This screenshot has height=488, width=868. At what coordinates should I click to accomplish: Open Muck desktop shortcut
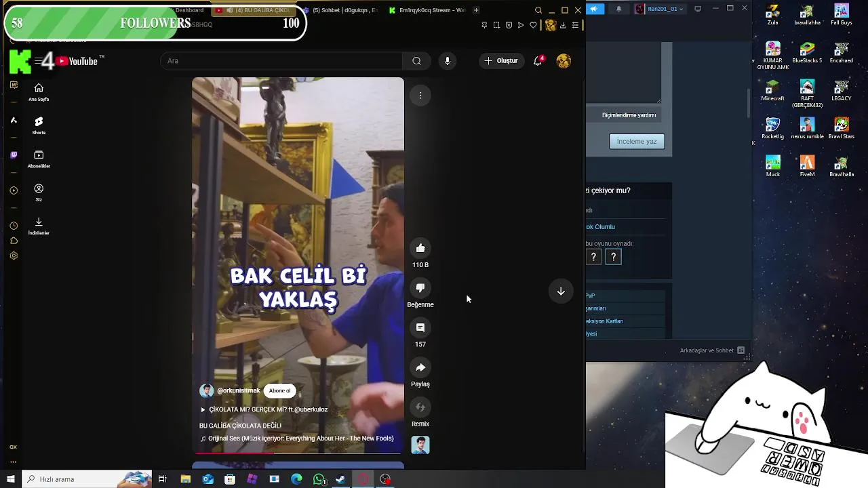pyautogui.click(x=772, y=166)
